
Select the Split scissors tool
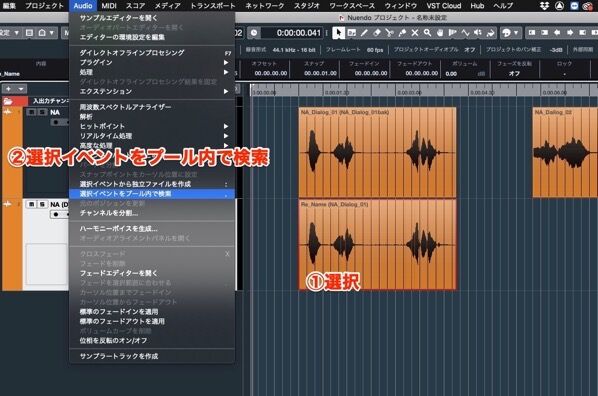point(389,33)
